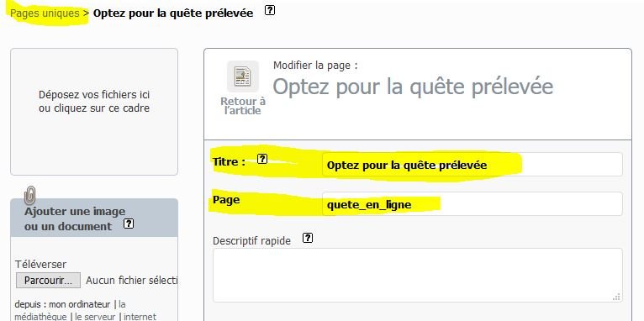644x321 pixels.
Task: Open help icon beside Ajouter une image
Action: coord(129,224)
